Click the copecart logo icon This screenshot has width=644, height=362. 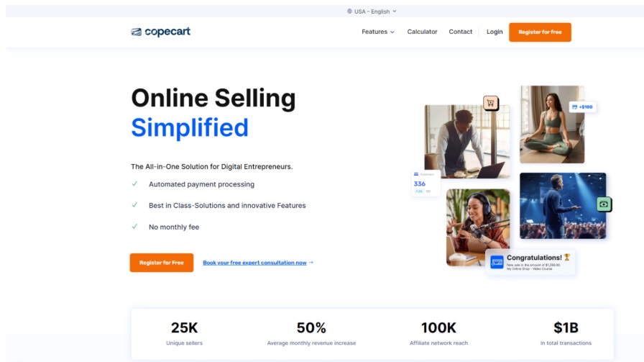tap(136, 32)
